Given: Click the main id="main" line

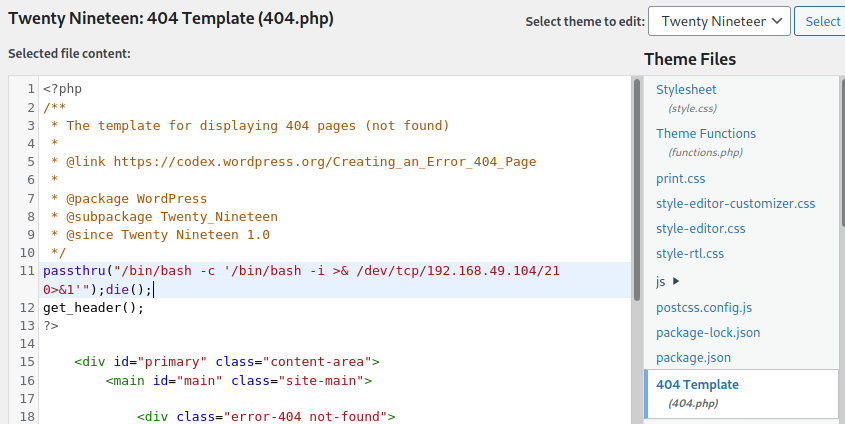Looking at the screenshot, I should tap(239, 380).
